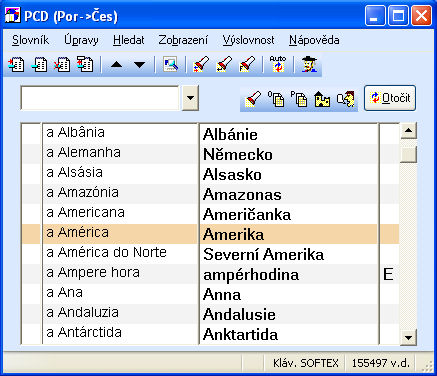437x376 pixels.
Task: Click inside the search text input field
Action: pos(100,98)
